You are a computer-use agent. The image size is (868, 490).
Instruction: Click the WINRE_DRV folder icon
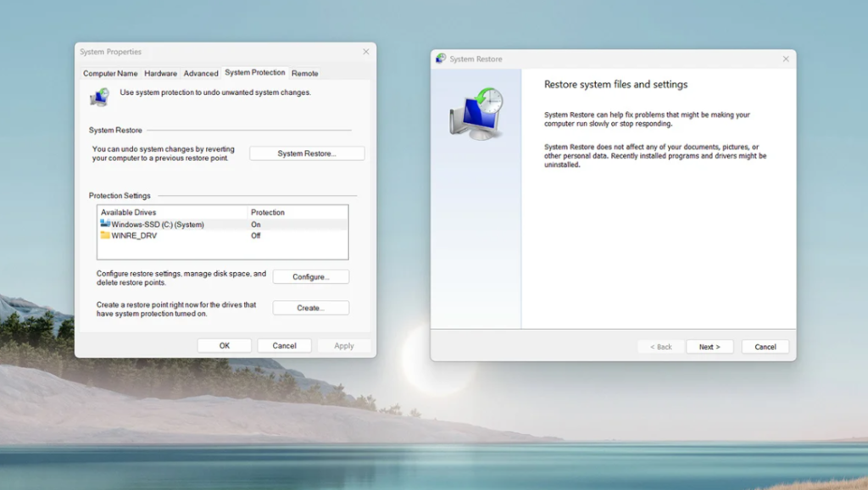pyautogui.click(x=104, y=236)
